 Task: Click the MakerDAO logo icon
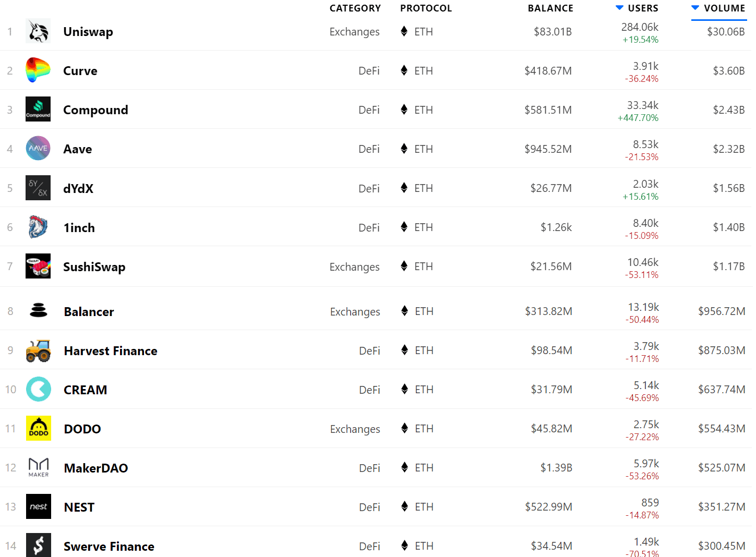click(x=39, y=468)
